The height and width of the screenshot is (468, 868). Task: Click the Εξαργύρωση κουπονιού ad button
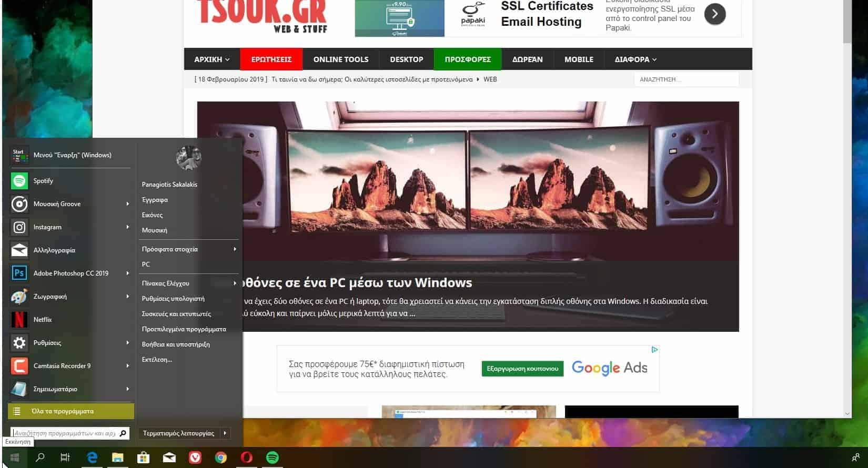coord(522,369)
